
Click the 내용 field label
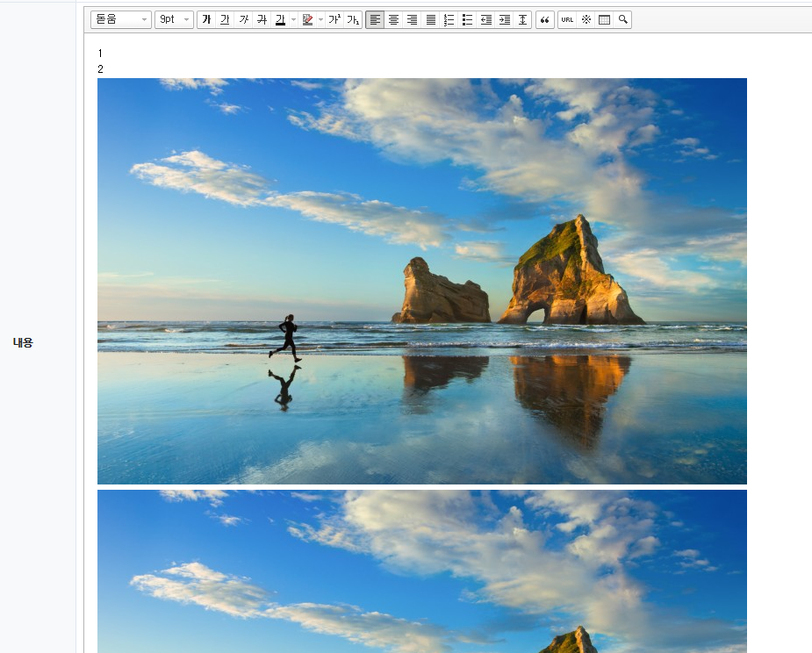coord(23,342)
